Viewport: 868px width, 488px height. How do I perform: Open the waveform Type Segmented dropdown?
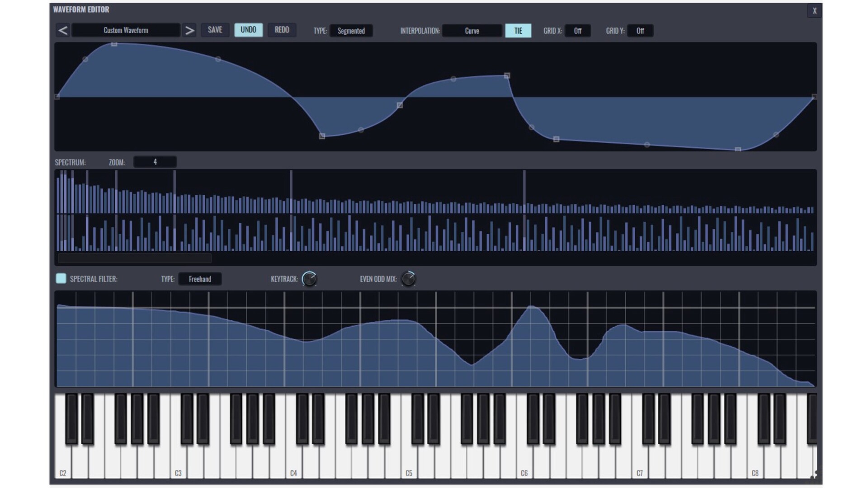click(351, 31)
